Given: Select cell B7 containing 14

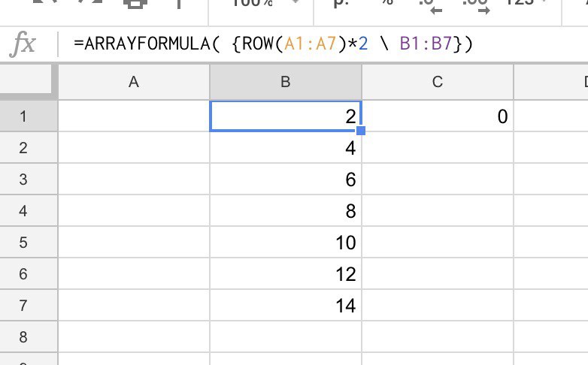Looking at the screenshot, I should (286, 305).
